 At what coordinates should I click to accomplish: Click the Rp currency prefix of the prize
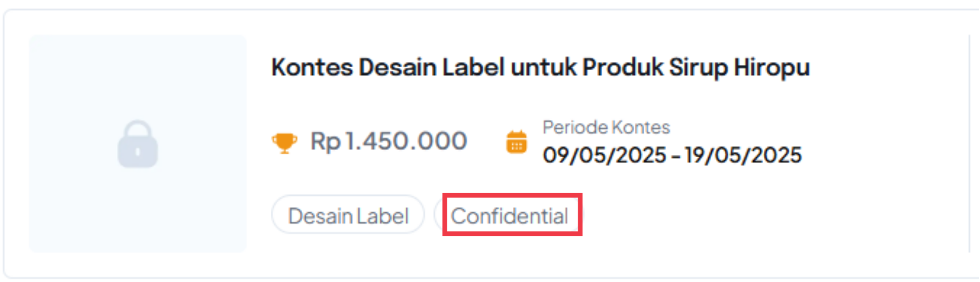[x=325, y=142]
